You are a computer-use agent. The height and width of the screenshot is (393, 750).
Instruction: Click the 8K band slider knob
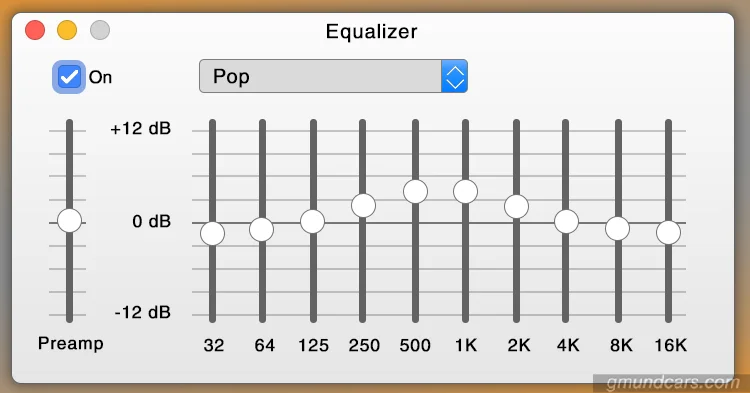point(618,229)
